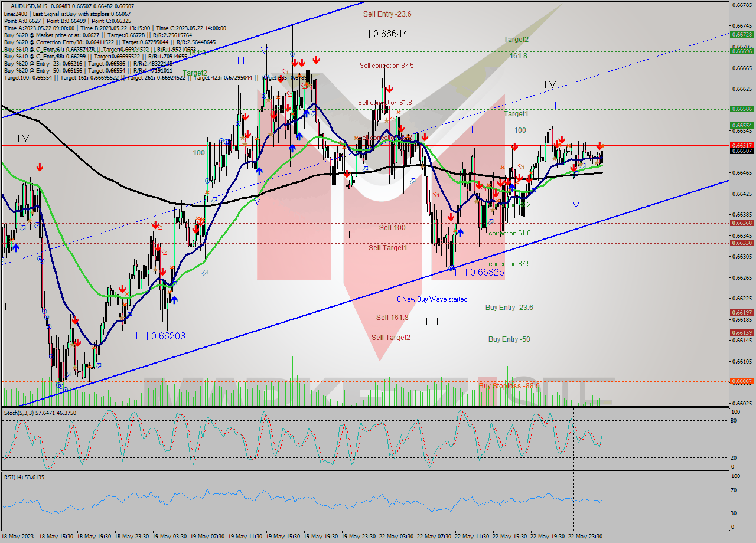Click the 70 level on the RSI scale
756x543 pixels.
(x=734, y=490)
